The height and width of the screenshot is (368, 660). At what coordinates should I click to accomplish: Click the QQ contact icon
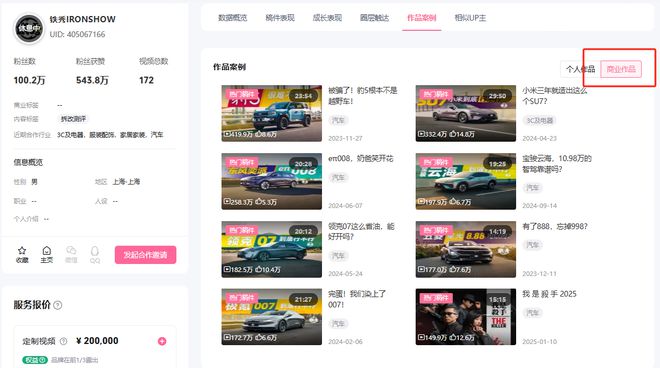[95, 251]
